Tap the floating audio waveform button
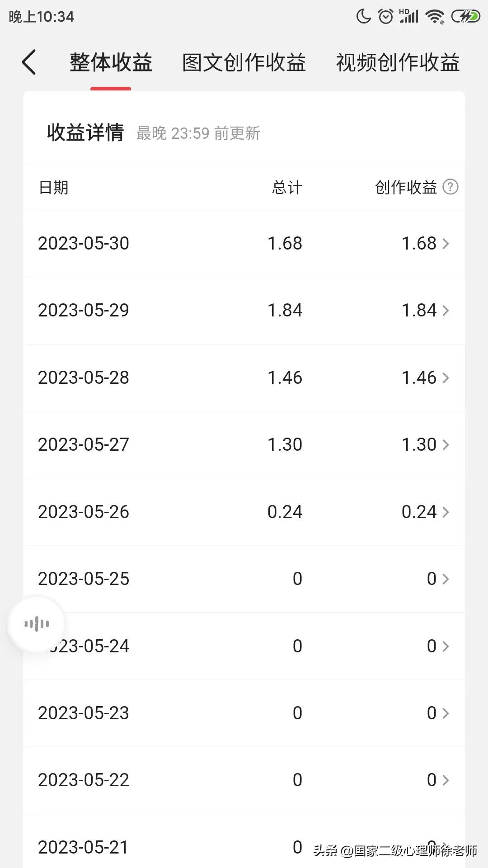 (x=37, y=624)
